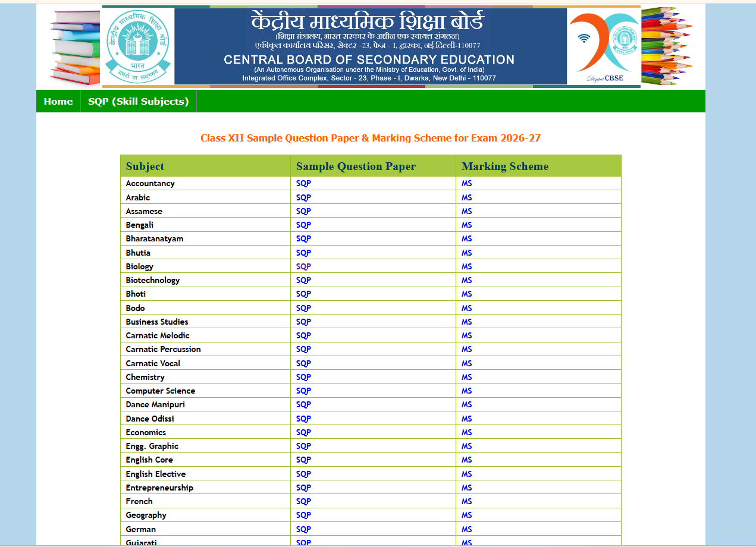The width and height of the screenshot is (756, 547).
Task: Open Bhoti MS link
Action: [467, 294]
